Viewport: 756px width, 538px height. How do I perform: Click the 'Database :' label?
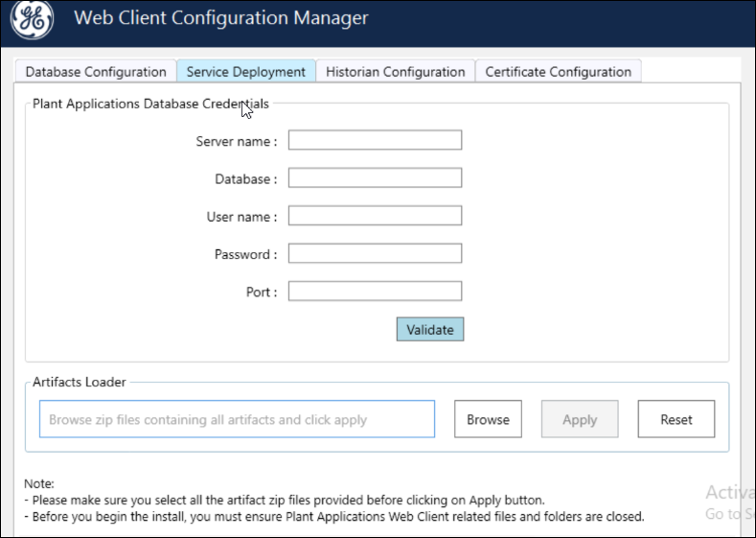point(246,179)
